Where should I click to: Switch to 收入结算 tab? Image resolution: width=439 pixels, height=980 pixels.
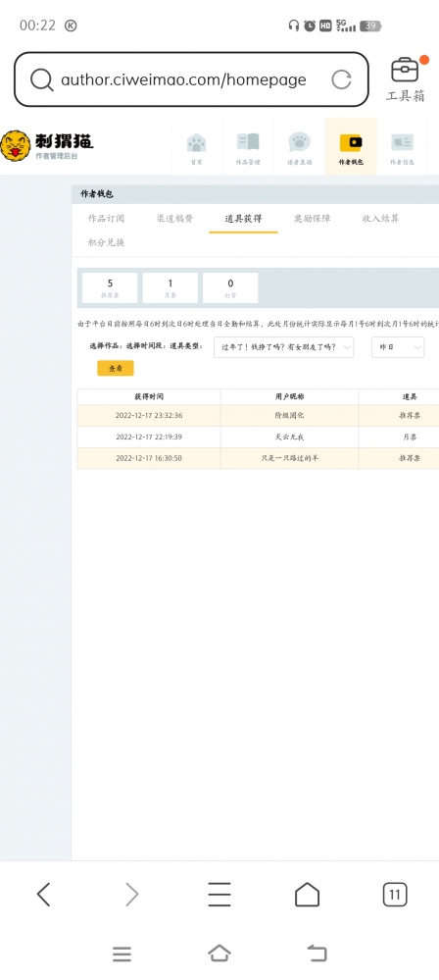click(x=381, y=219)
